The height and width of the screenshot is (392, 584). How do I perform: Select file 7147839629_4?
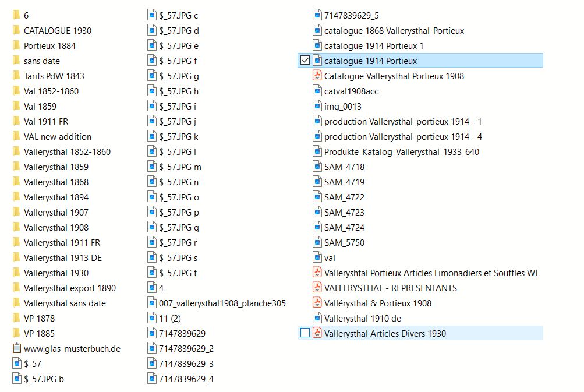(180, 379)
